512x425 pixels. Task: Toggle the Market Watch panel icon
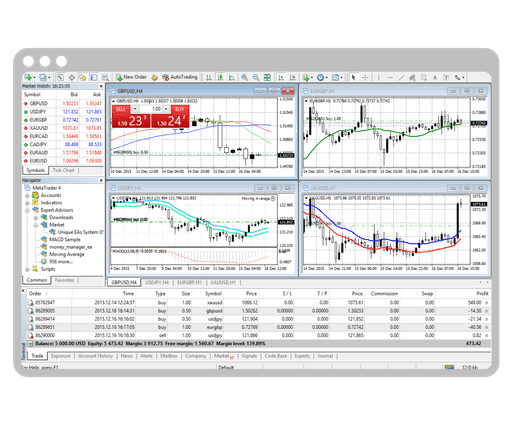pos(60,77)
